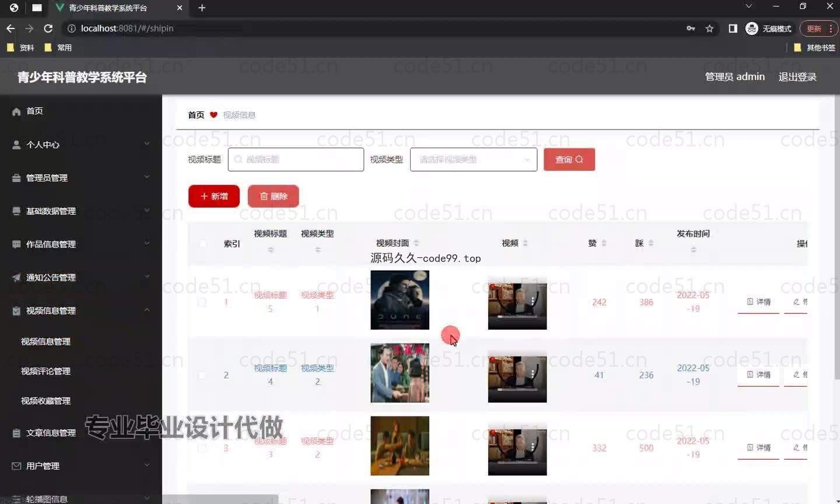840x504 pixels.
Task: Sort by 视频标题 column sort arrows
Action: tap(271, 250)
